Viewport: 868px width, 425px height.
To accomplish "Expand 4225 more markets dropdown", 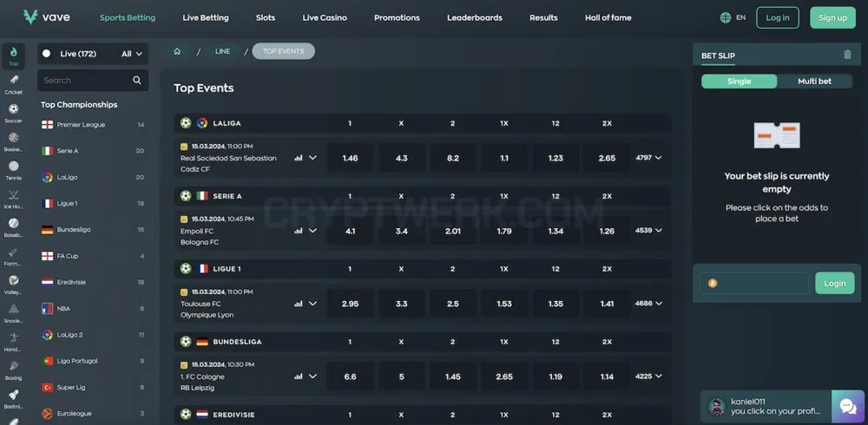I will [x=648, y=376].
